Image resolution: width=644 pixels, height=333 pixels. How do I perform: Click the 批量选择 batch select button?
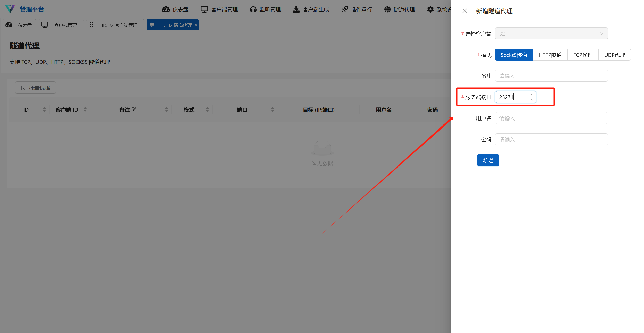[x=35, y=88]
